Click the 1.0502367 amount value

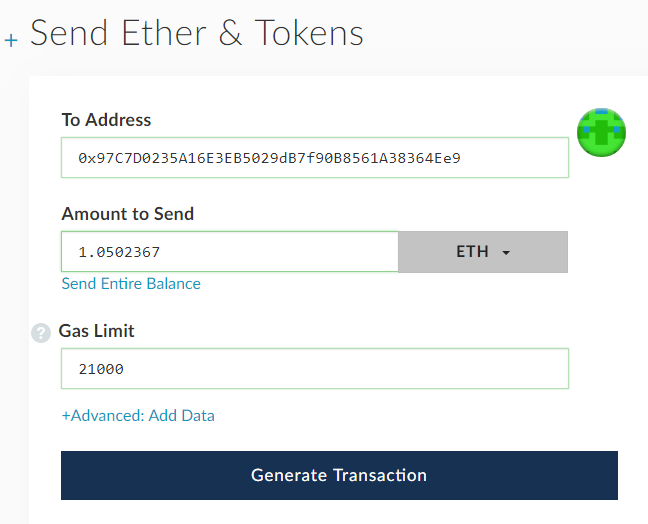(x=119, y=252)
